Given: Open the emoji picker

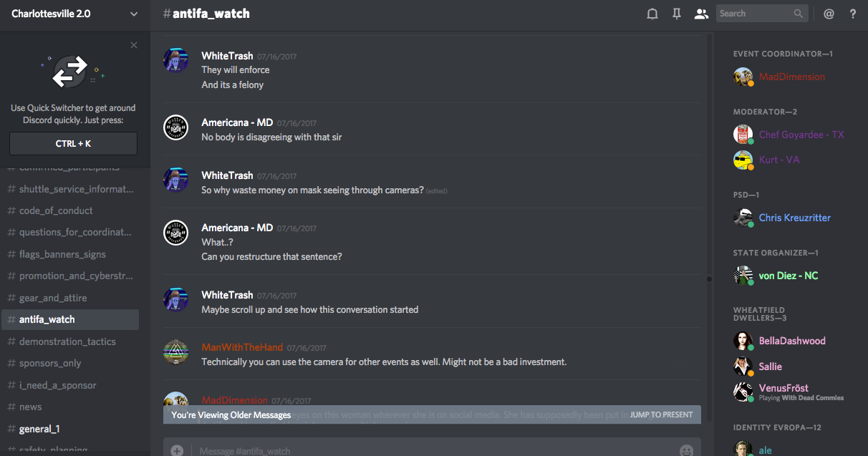Looking at the screenshot, I should (x=686, y=450).
